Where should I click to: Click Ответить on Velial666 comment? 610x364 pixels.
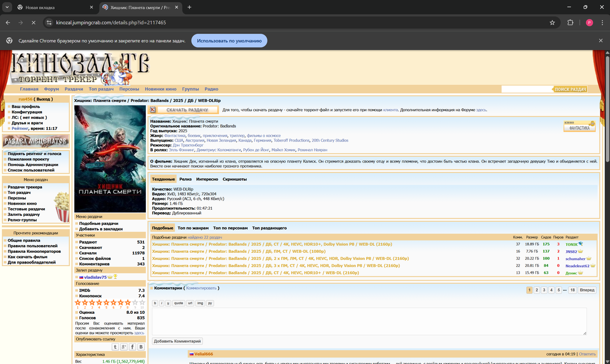point(587,354)
